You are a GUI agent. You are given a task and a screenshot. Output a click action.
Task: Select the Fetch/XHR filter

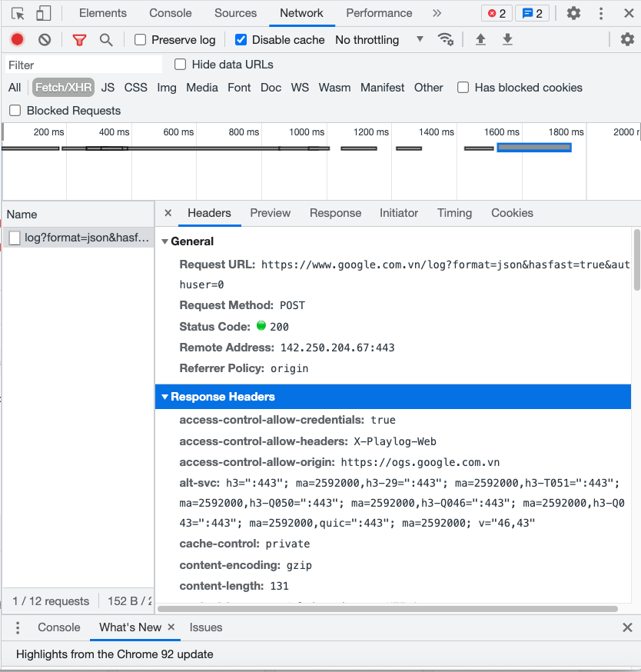[x=64, y=88]
